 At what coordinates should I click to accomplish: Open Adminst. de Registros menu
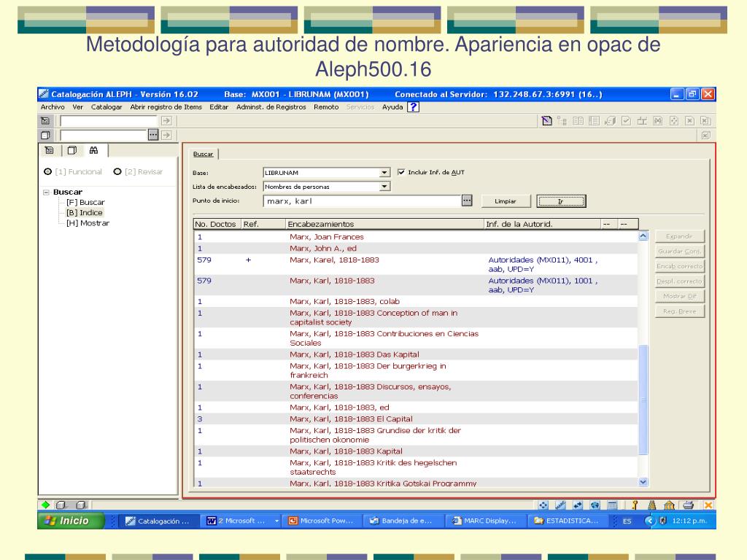[x=271, y=107]
